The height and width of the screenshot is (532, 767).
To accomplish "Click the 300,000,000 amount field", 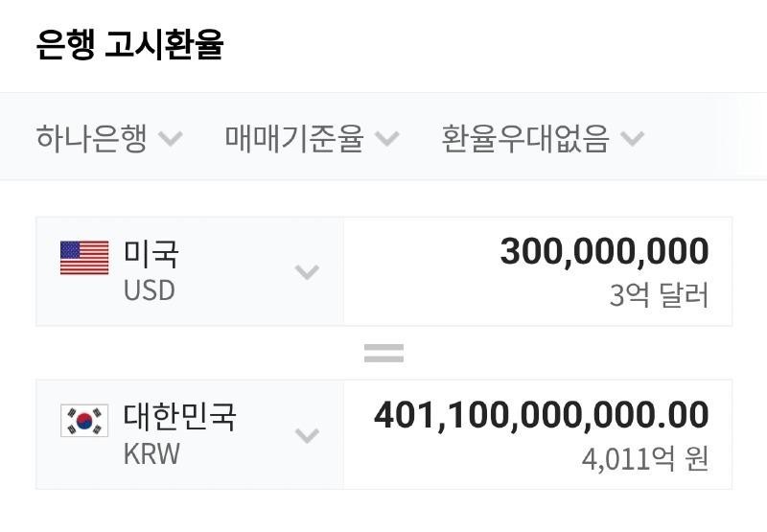I will coord(604,252).
